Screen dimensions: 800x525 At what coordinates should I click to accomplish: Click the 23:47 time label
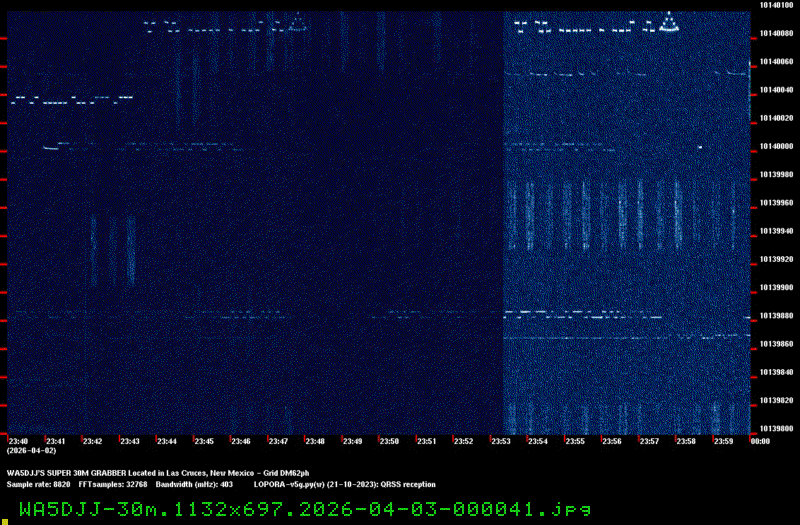pyautogui.click(x=278, y=441)
